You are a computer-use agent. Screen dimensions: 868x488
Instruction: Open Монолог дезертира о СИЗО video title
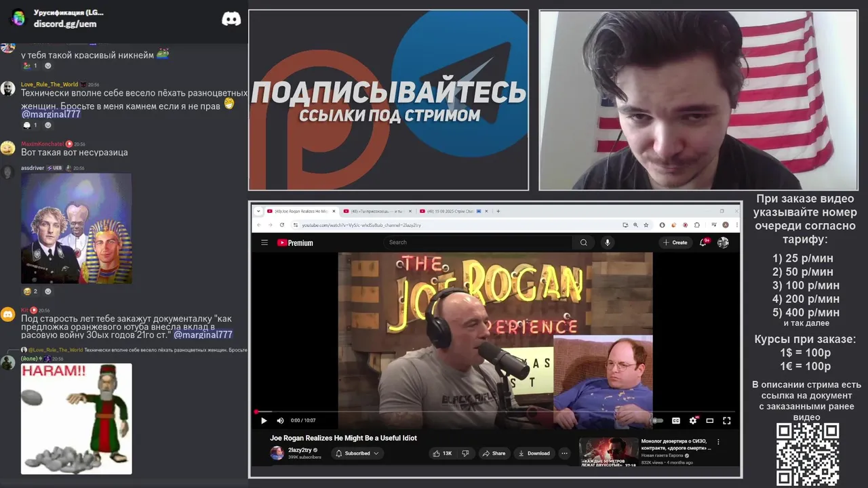click(676, 445)
